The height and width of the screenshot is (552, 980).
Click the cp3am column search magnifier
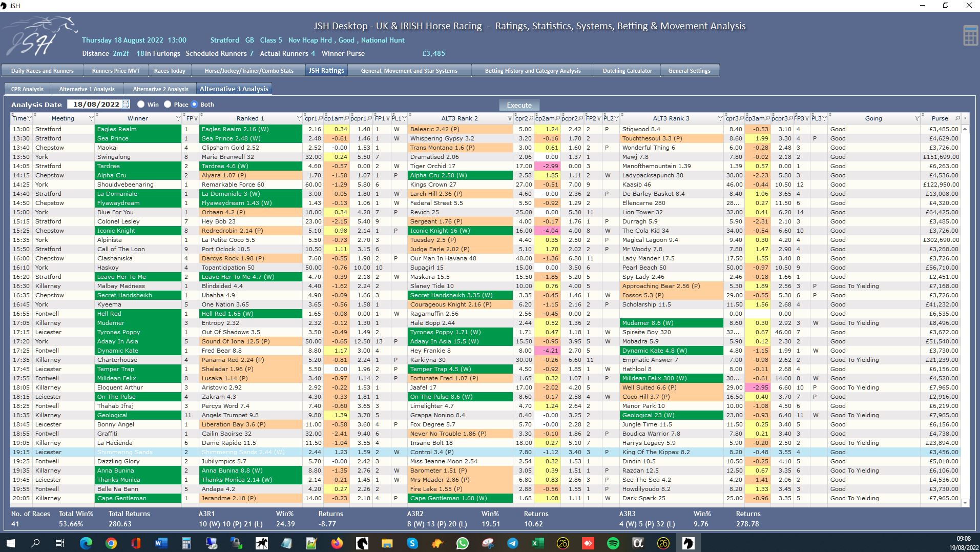[768, 118]
